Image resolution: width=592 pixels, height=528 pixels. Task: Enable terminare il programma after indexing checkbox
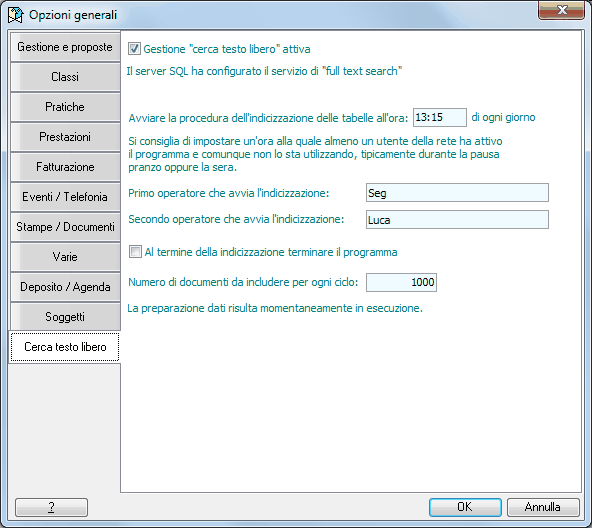point(135,252)
